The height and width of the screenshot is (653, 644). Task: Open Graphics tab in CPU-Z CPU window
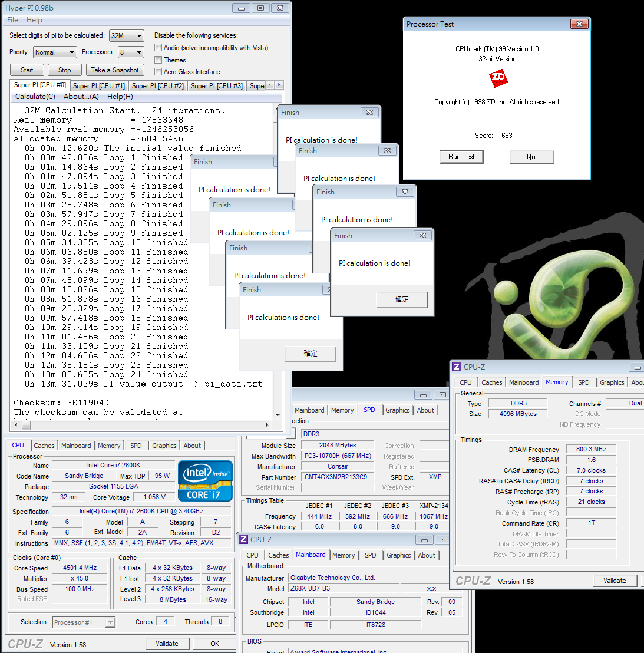(x=164, y=446)
